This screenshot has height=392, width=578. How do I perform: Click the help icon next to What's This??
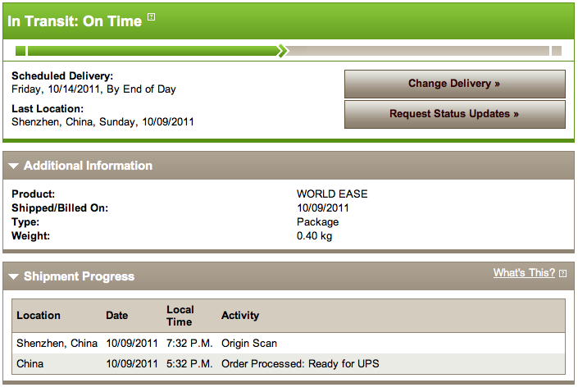click(563, 274)
